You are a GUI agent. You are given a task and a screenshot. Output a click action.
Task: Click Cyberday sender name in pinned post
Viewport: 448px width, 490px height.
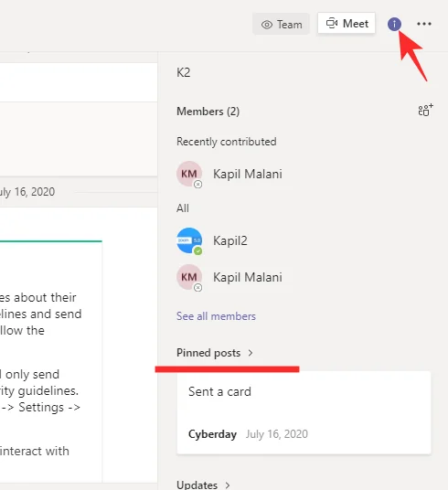click(212, 434)
